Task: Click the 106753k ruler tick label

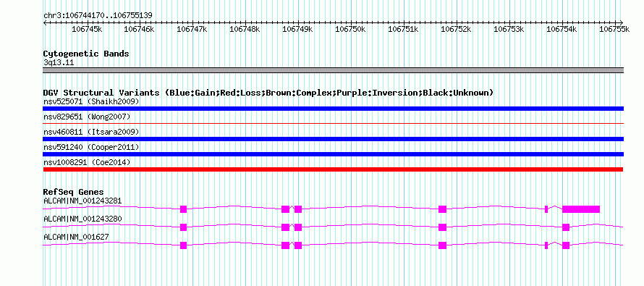Action: (x=509, y=29)
